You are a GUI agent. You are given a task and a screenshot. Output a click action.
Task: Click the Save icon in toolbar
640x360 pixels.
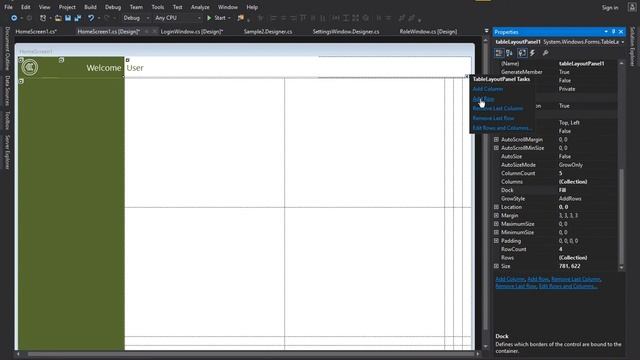coord(68,18)
